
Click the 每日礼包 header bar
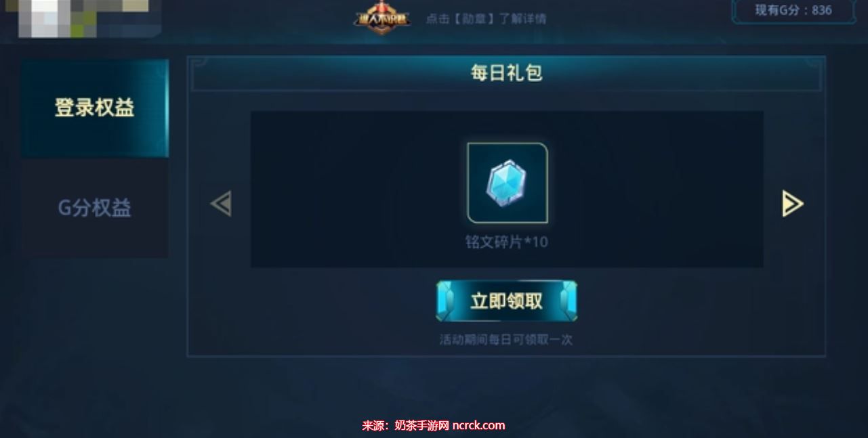pyautogui.click(x=507, y=73)
